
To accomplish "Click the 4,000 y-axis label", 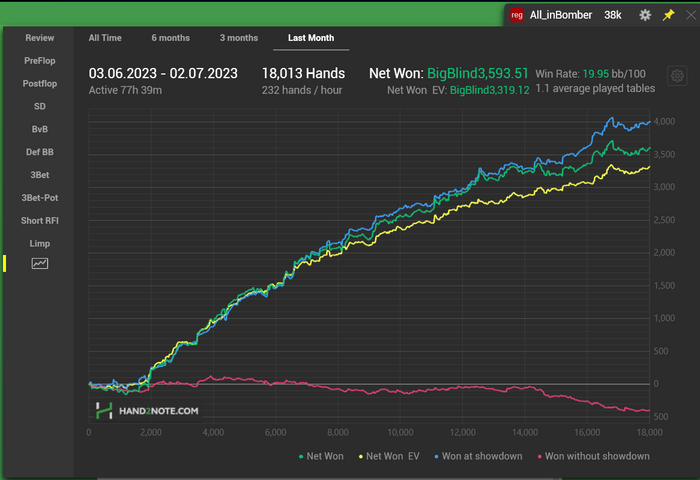I will pos(664,121).
